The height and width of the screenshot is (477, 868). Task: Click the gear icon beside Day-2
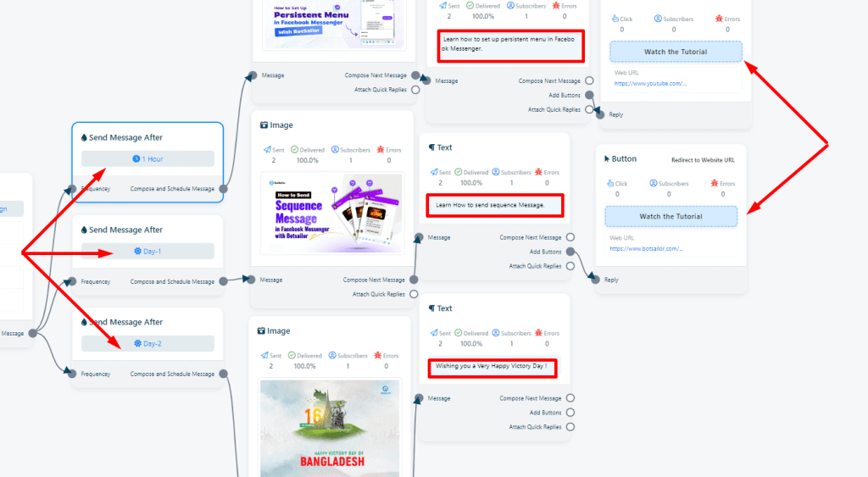pyautogui.click(x=137, y=344)
